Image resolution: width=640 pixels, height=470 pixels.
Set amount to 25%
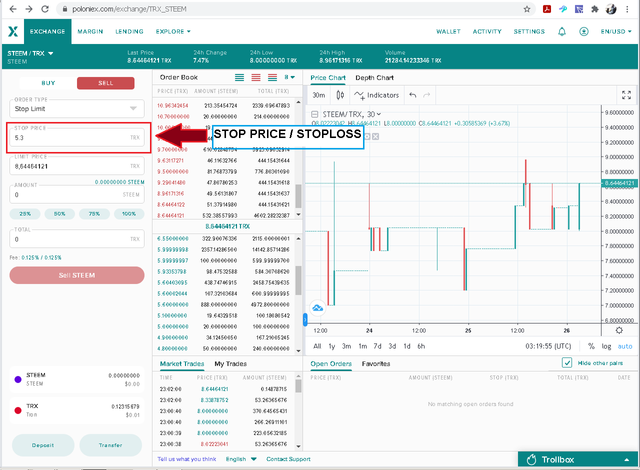25,213
